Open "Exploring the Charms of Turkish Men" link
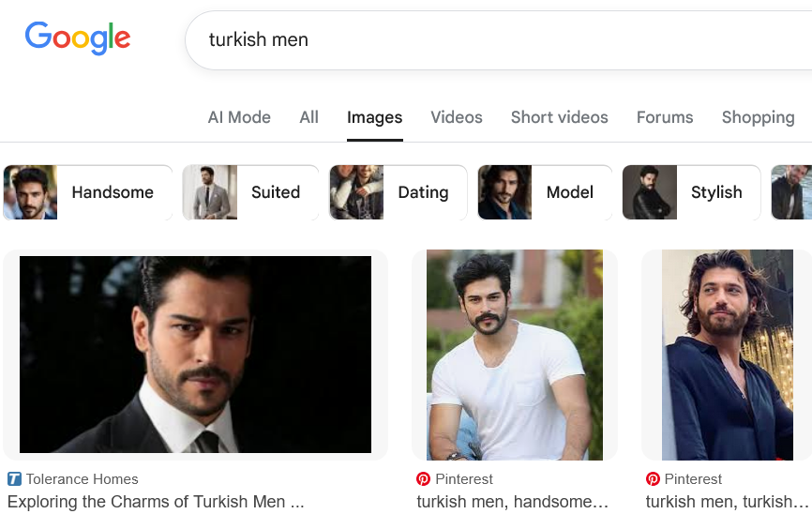 156,502
